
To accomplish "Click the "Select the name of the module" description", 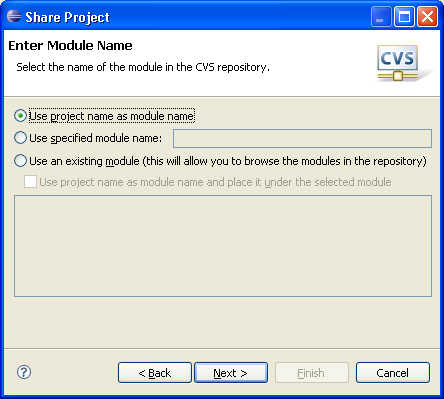I will [x=143, y=67].
